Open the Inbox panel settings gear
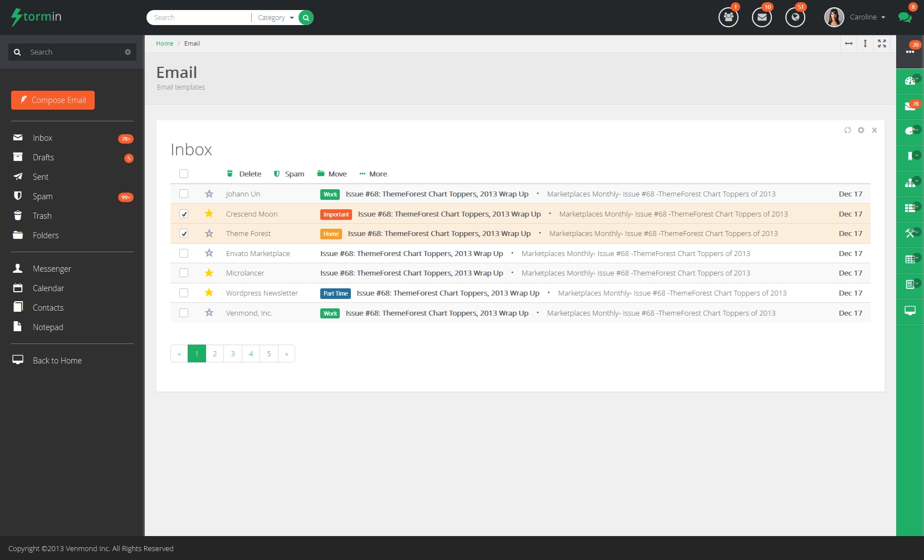924x560 pixels. pos(861,130)
